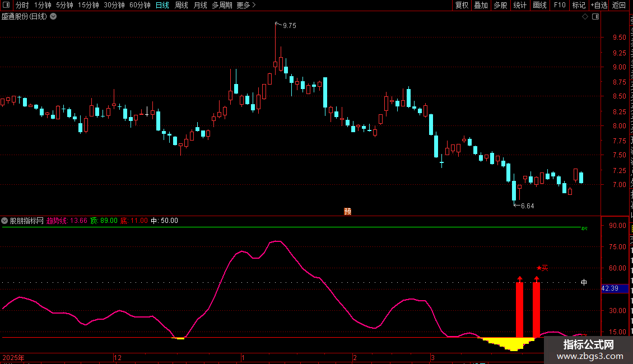Click the 9.75 high price flag
This screenshot has height=364, width=633.
288,26
